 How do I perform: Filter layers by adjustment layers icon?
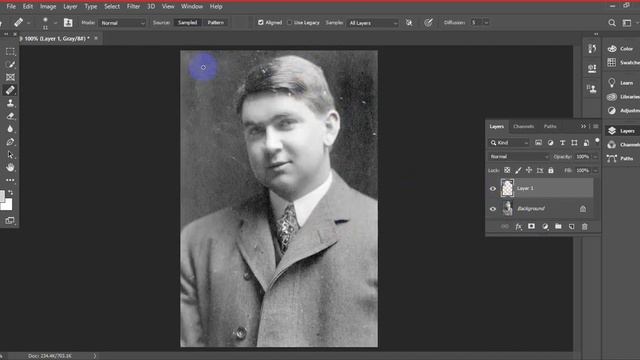(x=550, y=143)
